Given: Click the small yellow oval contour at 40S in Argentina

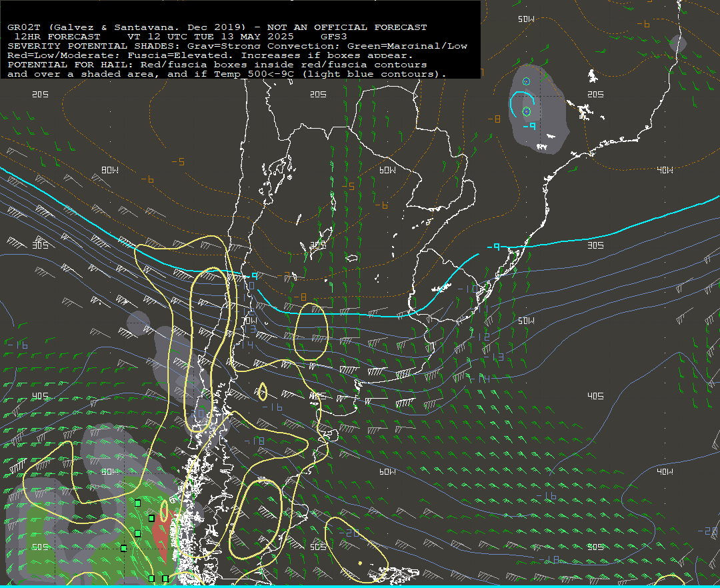Looking at the screenshot, I should (262, 391).
